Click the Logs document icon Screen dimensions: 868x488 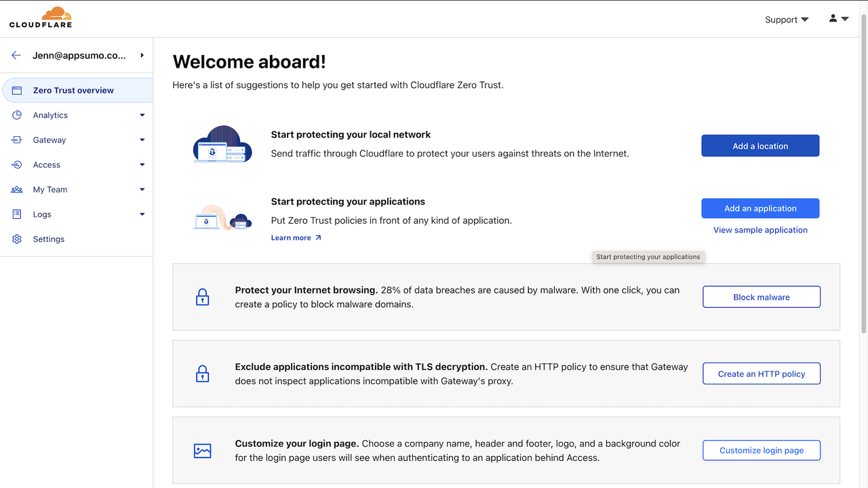[17, 214]
